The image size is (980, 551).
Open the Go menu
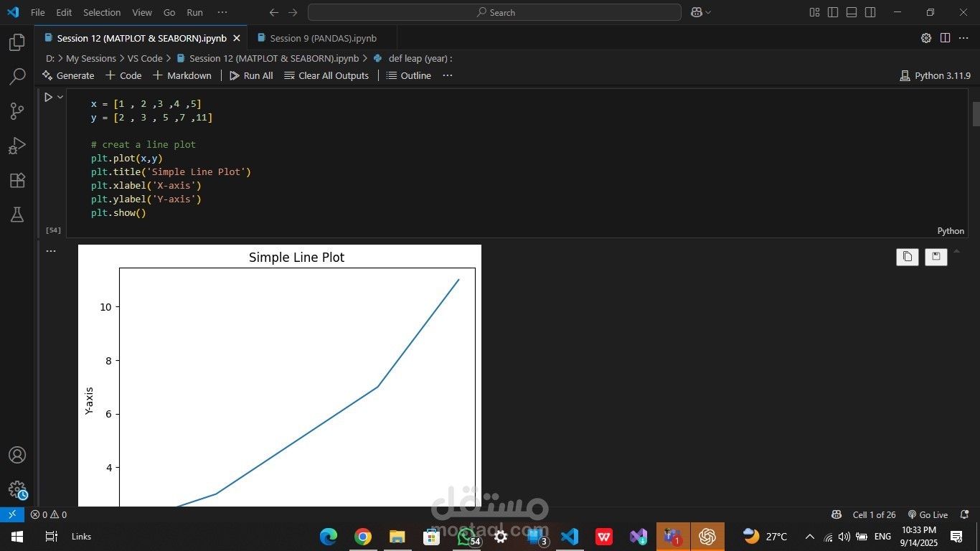[169, 12]
